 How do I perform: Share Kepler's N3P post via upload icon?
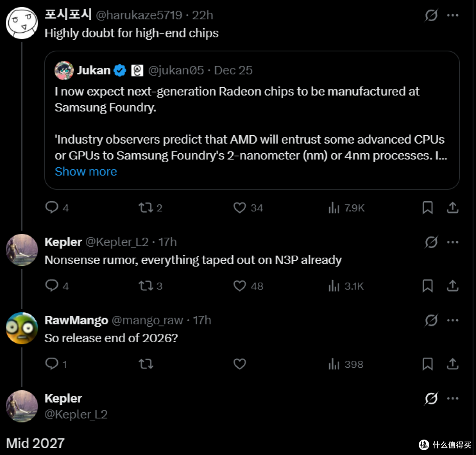click(x=452, y=286)
